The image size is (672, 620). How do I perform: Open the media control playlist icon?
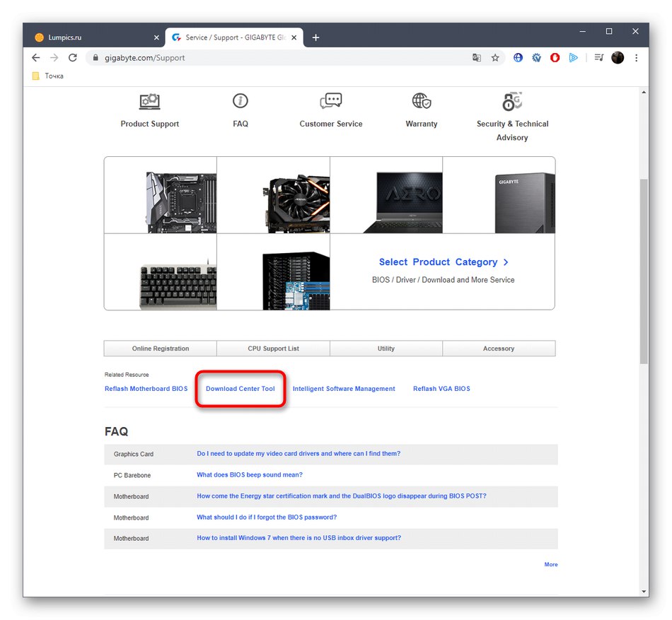point(598,57)
